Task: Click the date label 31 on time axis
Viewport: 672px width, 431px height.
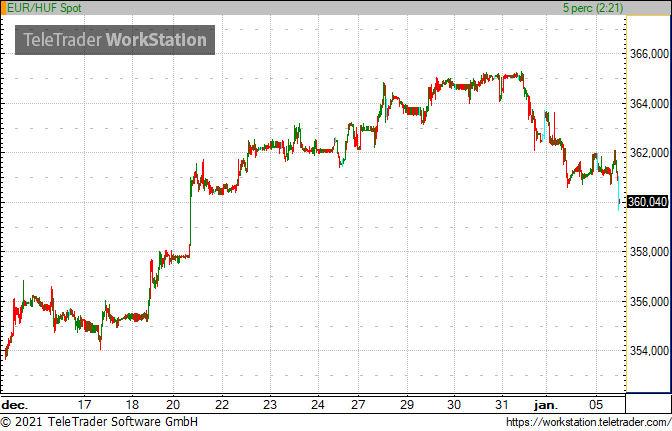Action: click(502, 404)
